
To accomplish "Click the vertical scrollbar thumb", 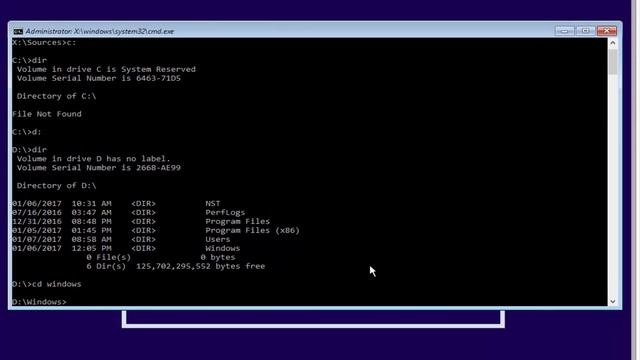I will pos(613,61).
